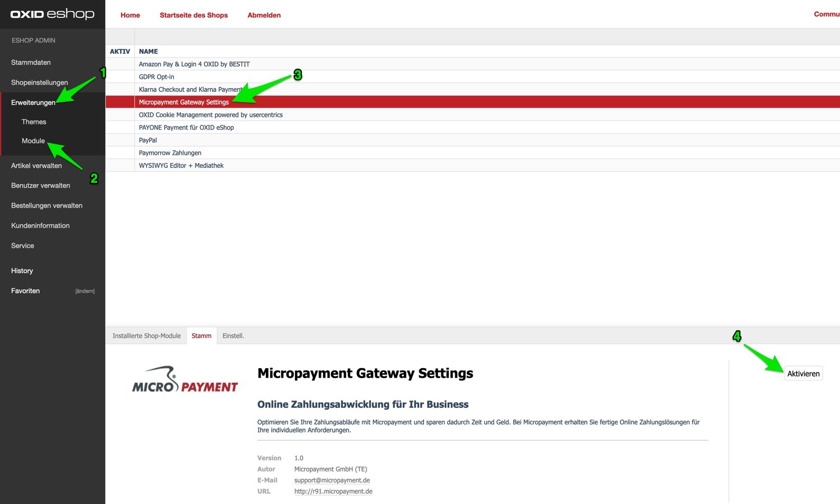
Task: Open the http://r91.micropayment.de URL
Action: coord(333,491)
